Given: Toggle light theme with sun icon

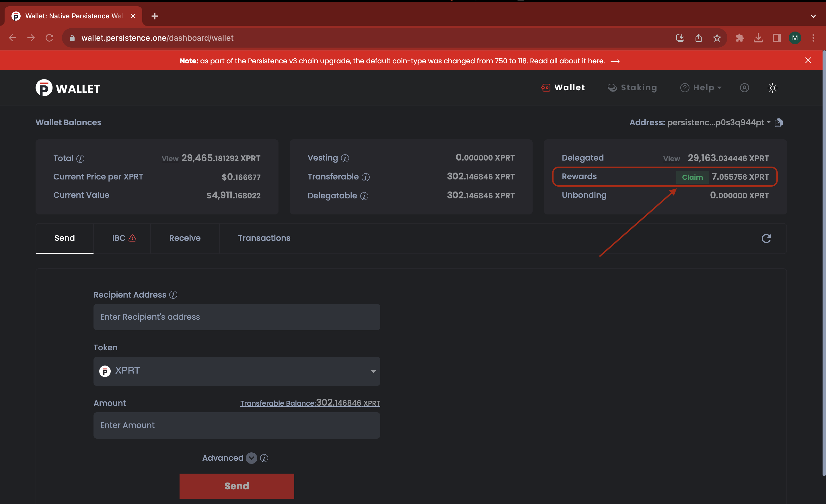Looking at the screenshot, I should point(772,88).
